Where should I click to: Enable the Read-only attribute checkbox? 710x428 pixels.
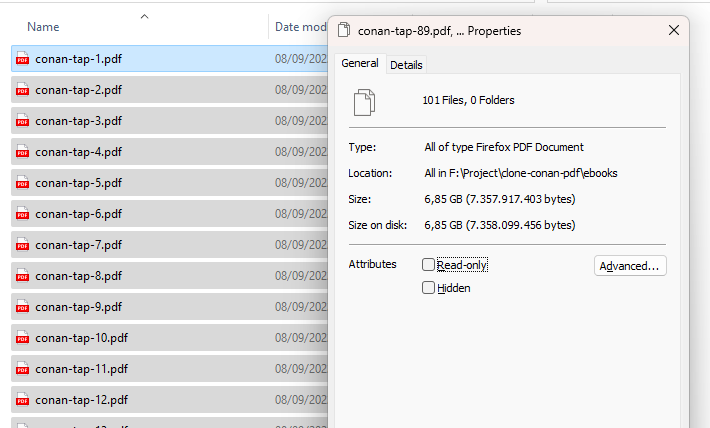coord(429,265)
